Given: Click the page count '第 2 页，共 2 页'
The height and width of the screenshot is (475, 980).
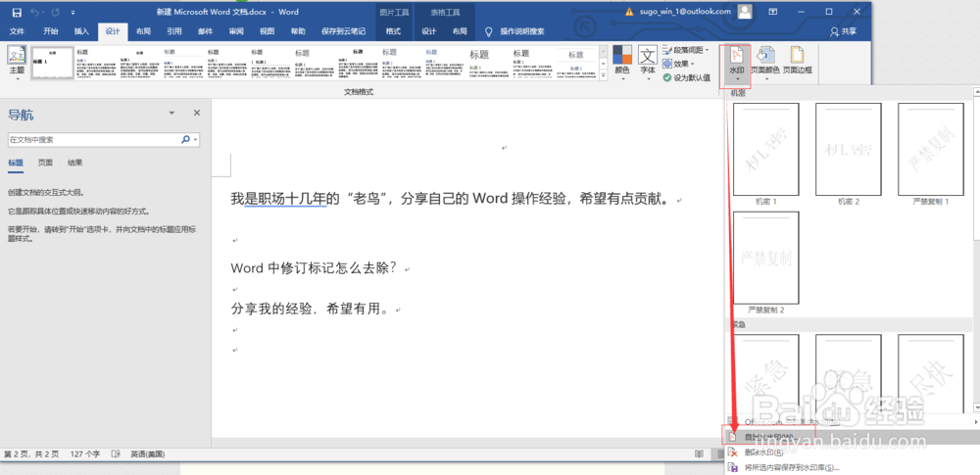Looking at the screenshot, I should (31, 453).
